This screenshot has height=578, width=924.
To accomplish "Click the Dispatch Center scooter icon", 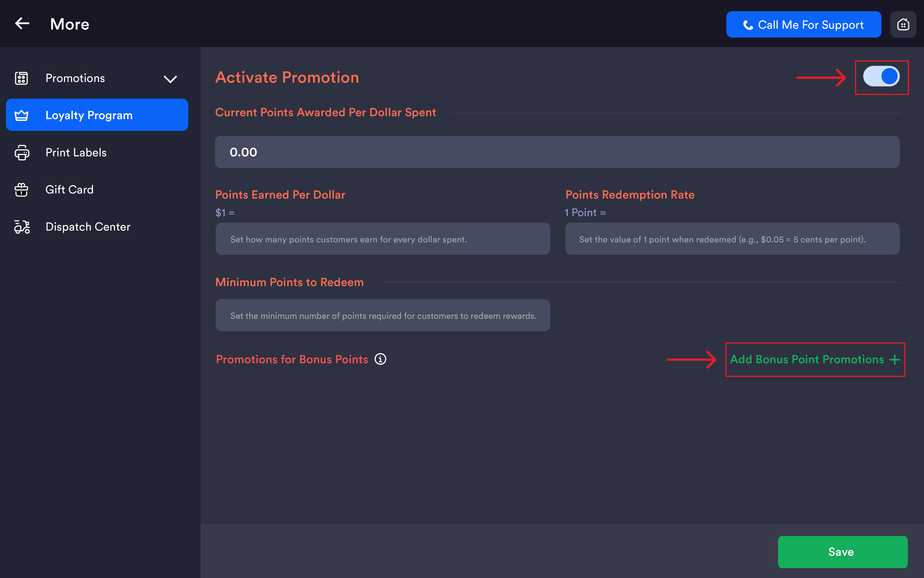I will click(22, 227).
